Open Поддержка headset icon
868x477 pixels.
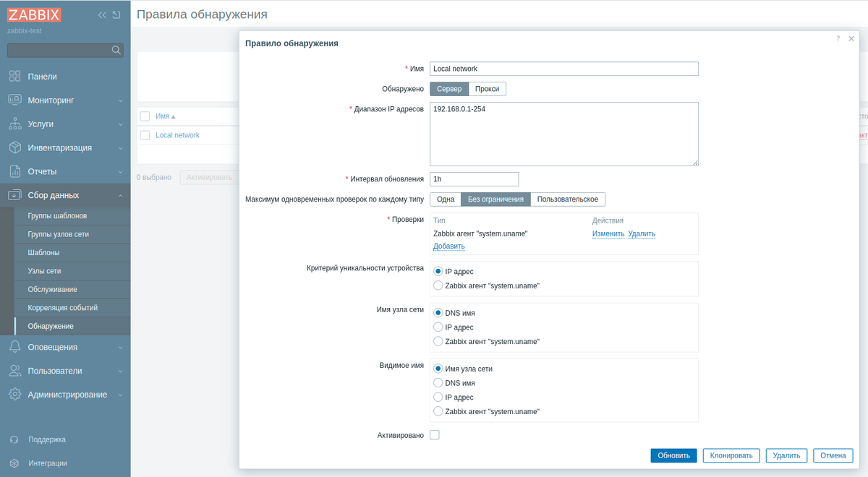pyautogui.click(x=14, y=439)
